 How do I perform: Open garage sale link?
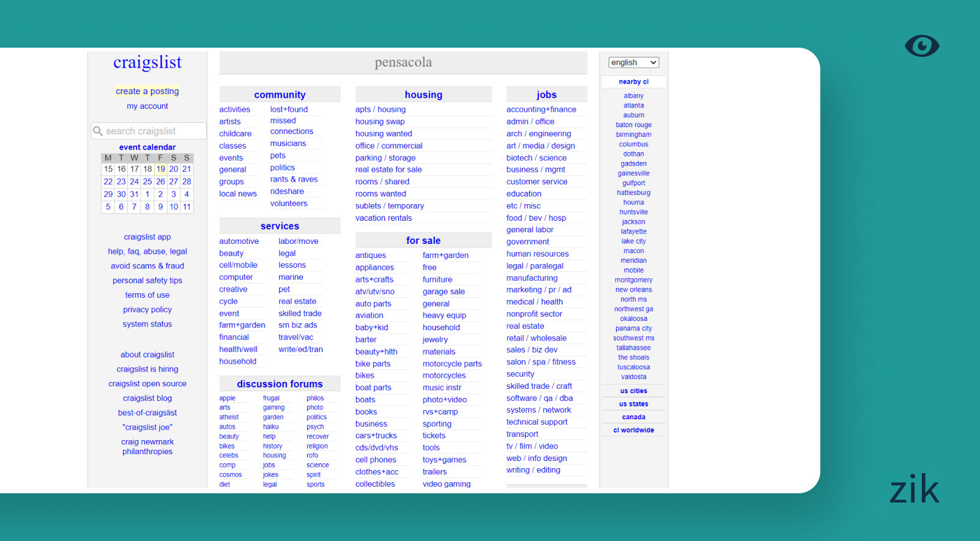444,292
